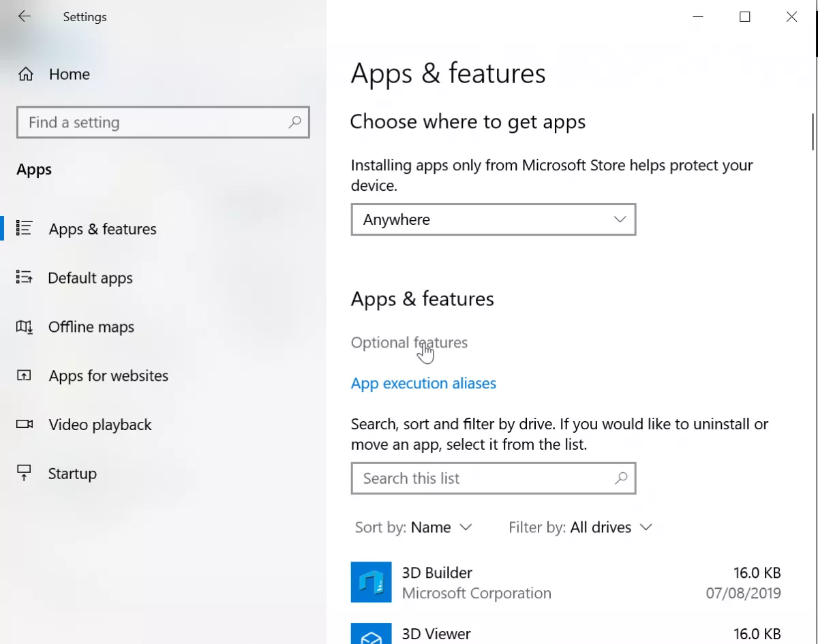Click the Find a setting magnifier icon
Image resolution: width=818 pixels, height=644 pixels.
(x=294, y=123)
